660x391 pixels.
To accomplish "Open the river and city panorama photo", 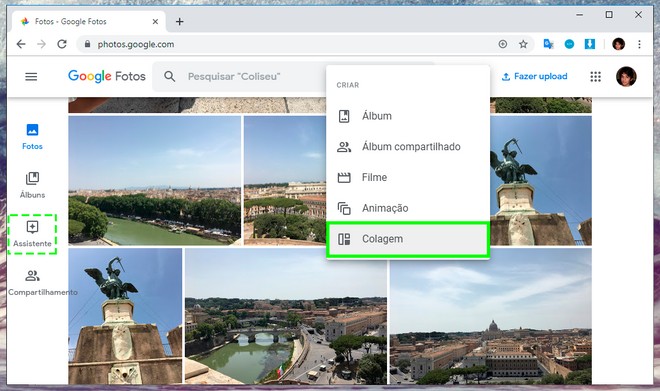I will point(155,181).
